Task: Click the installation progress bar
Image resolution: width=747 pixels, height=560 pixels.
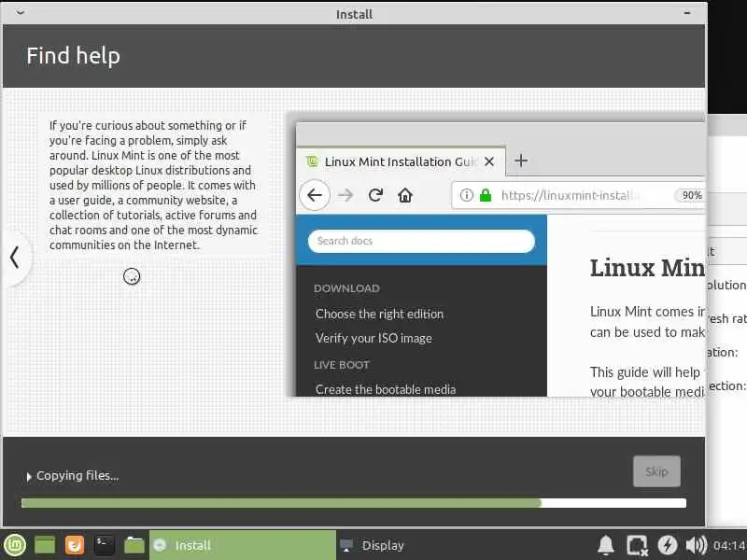Action: tap(354, 503)
